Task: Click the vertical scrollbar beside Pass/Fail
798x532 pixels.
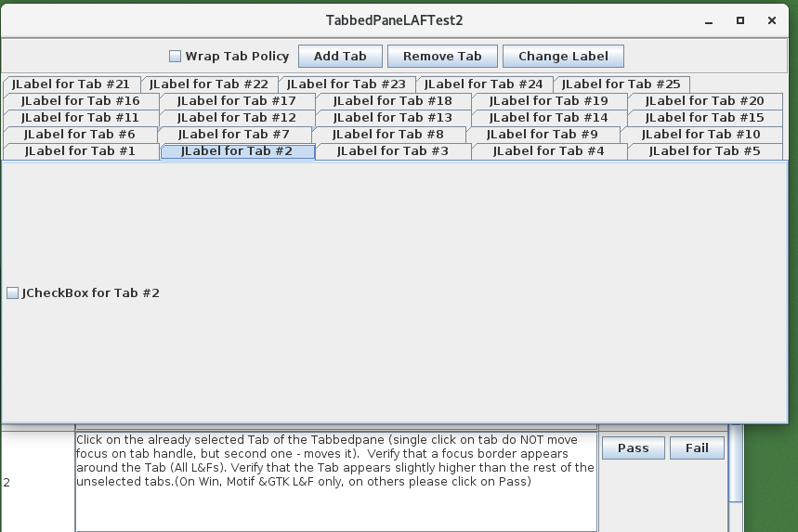Action: (735, 464)
